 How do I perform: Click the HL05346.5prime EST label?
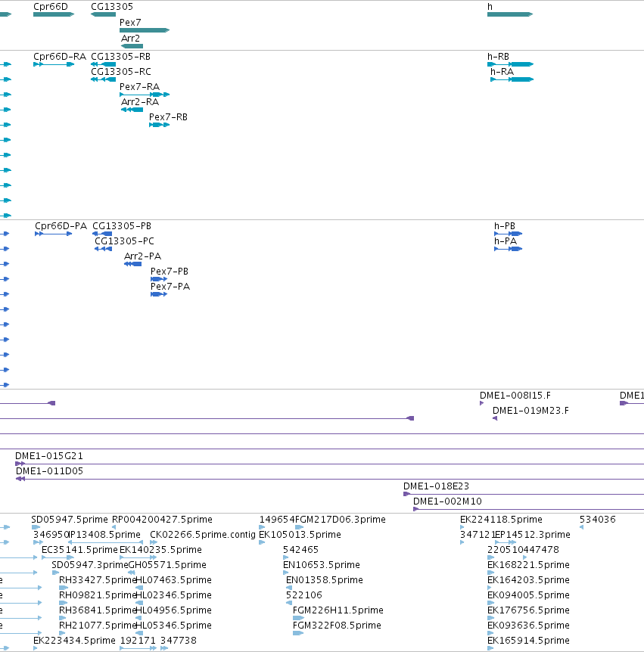tap(174, 626)
